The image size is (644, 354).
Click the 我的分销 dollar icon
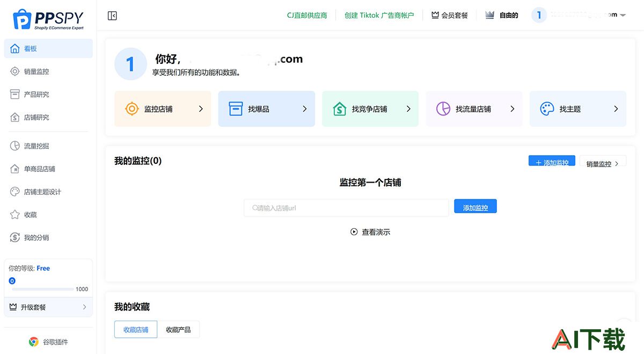pyautogui.click(x=15, y=237)
